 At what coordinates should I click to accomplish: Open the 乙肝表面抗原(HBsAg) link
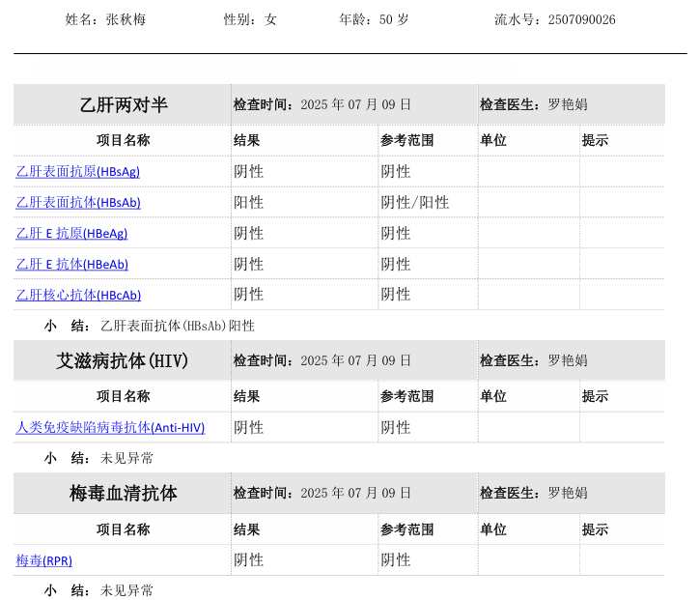(x=77, y=172)
